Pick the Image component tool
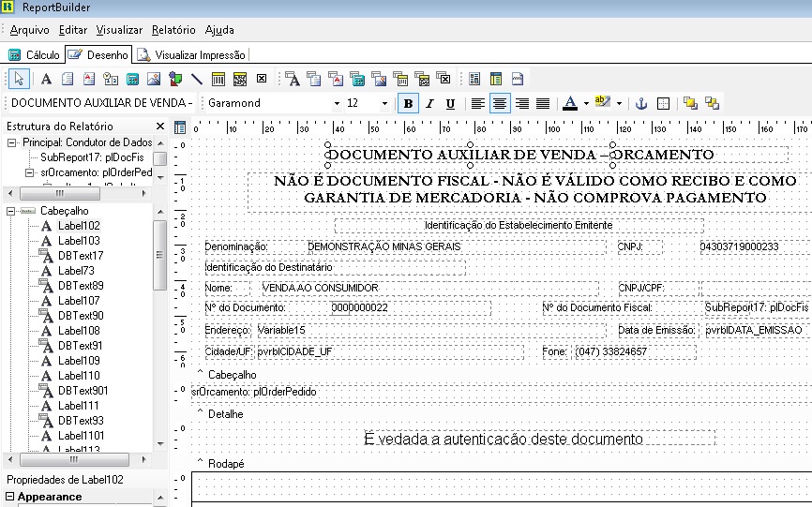This screenshot has width=812, height=507. tap(154, 79)
